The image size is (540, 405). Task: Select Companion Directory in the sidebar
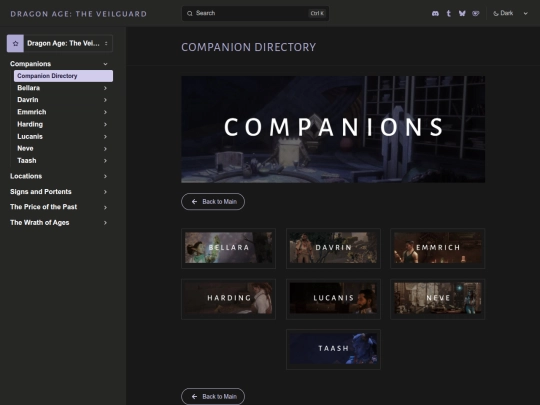(63, 76)
